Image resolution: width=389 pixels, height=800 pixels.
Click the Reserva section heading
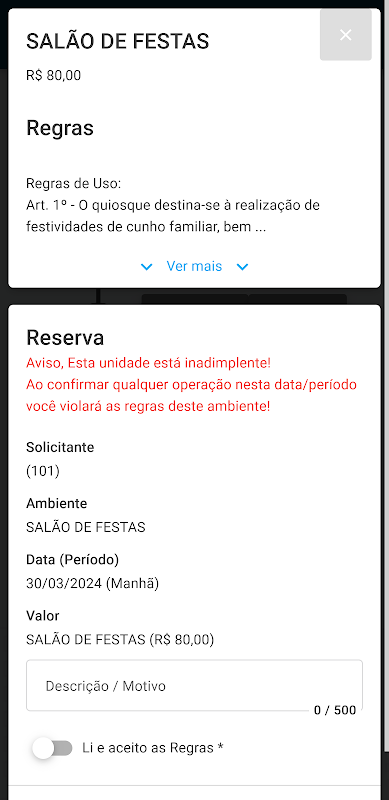coord(65,338)
